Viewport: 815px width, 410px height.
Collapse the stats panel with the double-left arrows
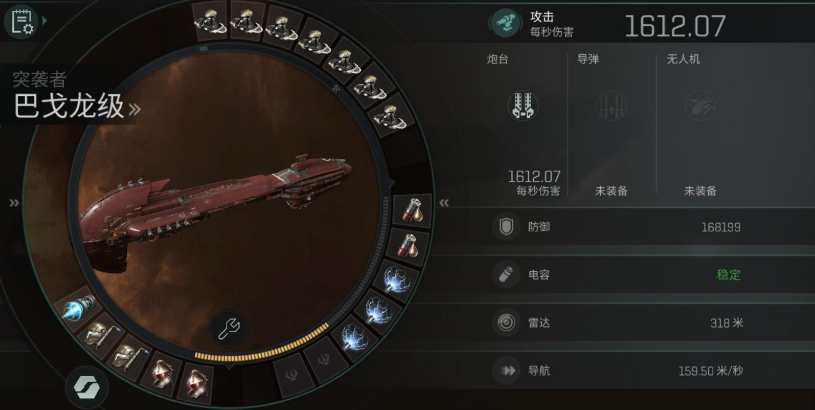444,203
